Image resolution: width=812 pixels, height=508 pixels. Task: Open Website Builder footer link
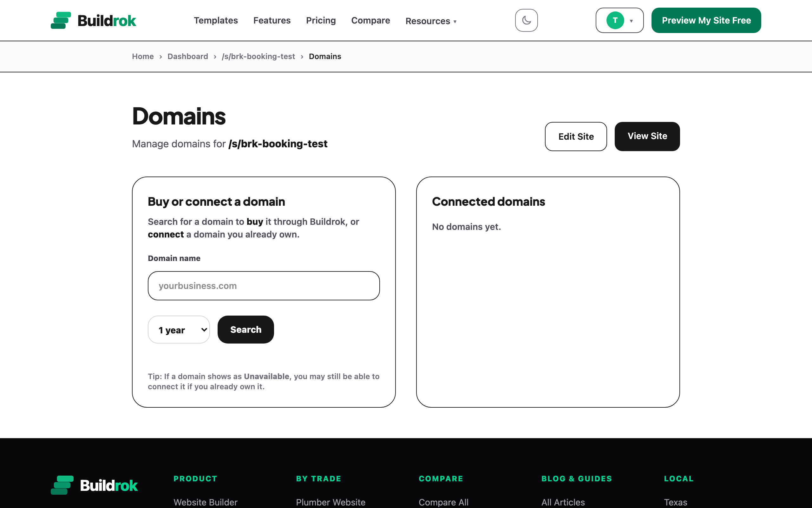tap(205, 502)
